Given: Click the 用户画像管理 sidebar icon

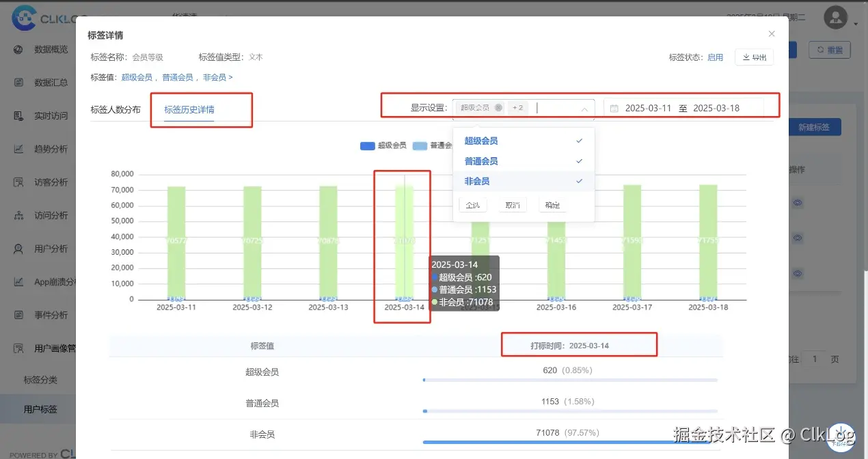Looking at the screenshot, I should (19, 348).
